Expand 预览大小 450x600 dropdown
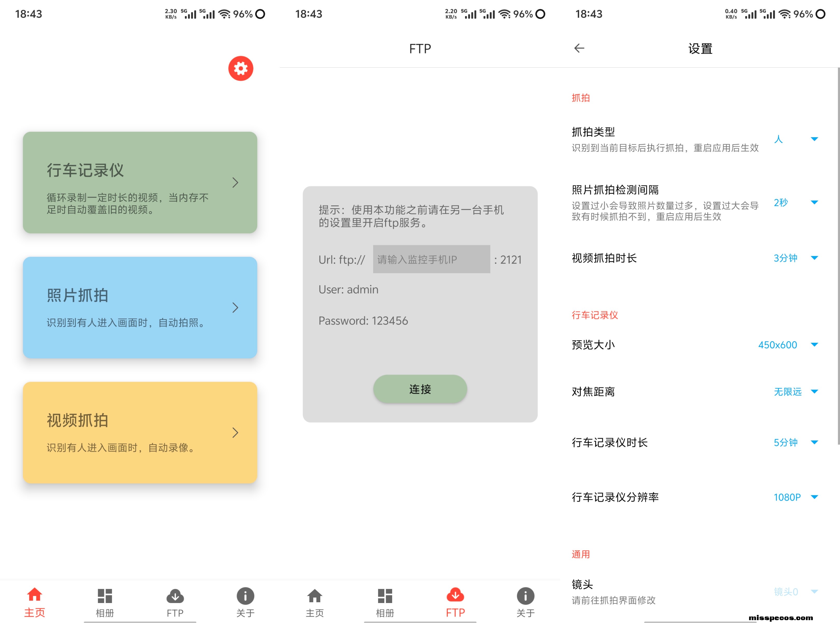This screenshot has width=840, height=623. point(788,345)
